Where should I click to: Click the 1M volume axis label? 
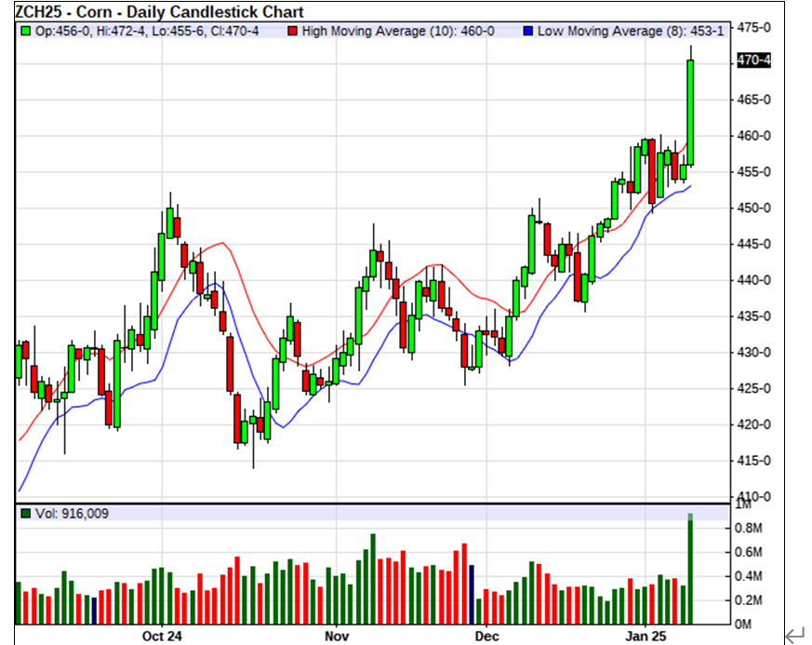click(744, 505)
